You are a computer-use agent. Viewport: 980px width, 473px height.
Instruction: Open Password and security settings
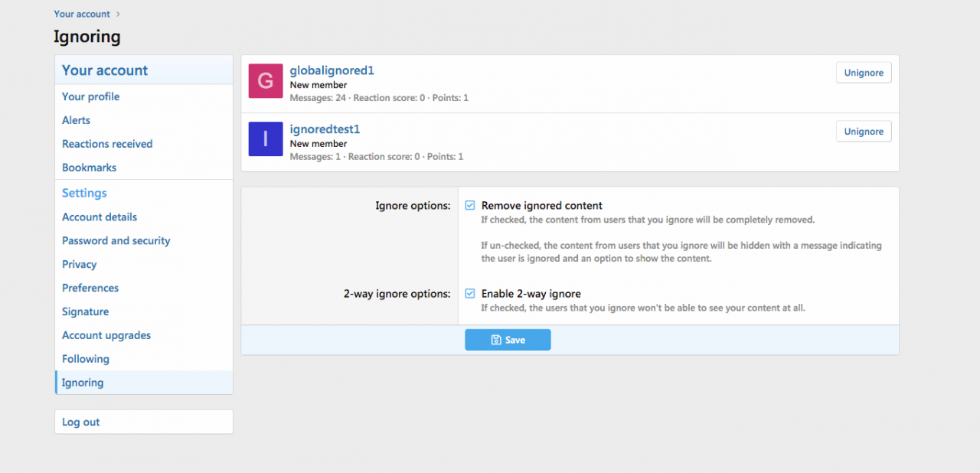click(116, 241)
